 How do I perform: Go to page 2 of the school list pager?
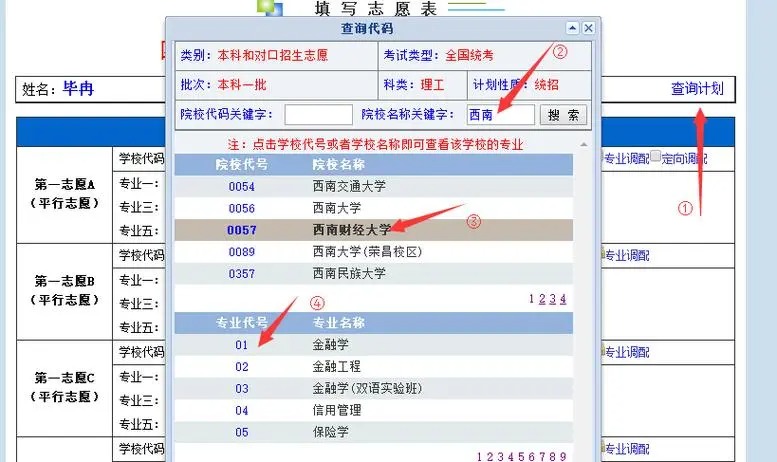pyautogui.click(x=542, y=299)
